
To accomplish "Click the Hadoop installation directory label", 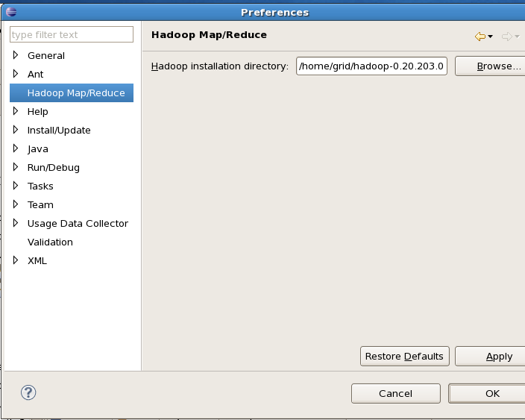I will [220, 66].
